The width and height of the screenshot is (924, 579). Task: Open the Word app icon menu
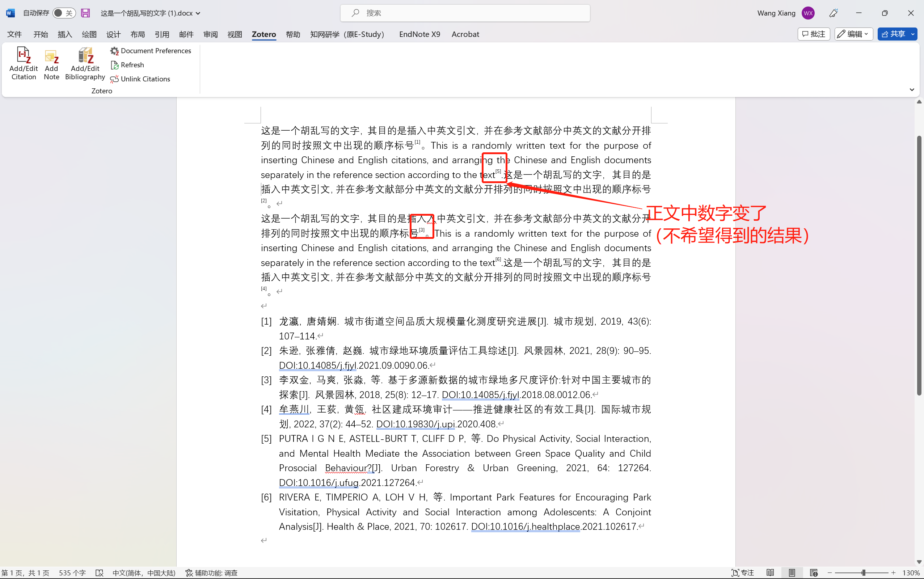coord(10,13)
